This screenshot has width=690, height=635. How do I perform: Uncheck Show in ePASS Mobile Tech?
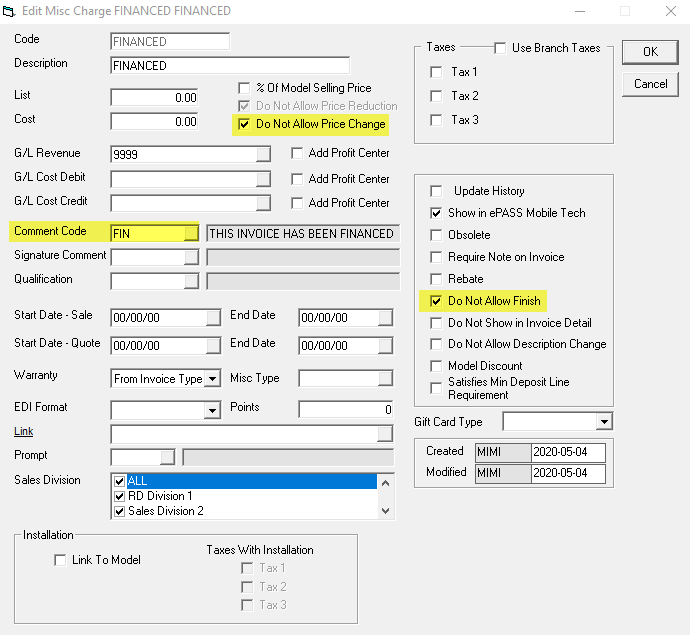436,213
